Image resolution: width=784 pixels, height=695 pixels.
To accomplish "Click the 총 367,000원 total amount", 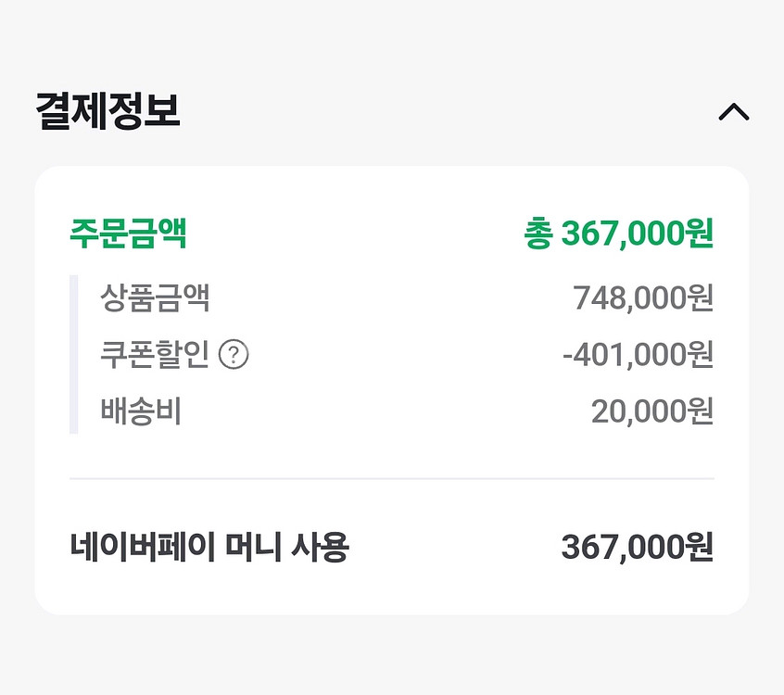I will tap(618, 234).
